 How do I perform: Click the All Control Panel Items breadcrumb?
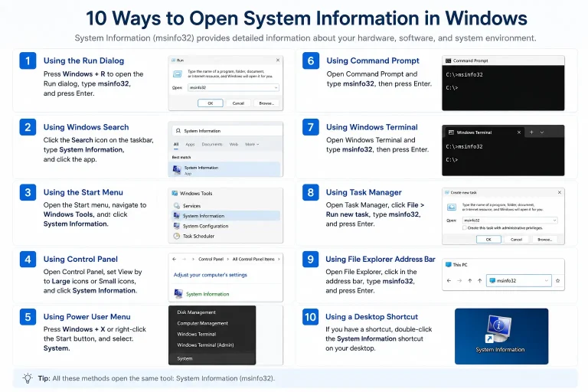[253, 260]
